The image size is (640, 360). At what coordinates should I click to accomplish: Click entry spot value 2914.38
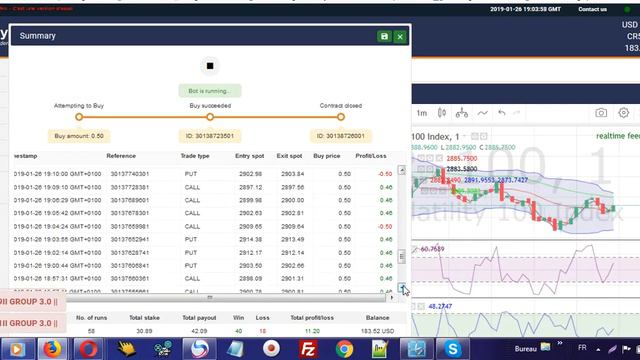[250, 239]
